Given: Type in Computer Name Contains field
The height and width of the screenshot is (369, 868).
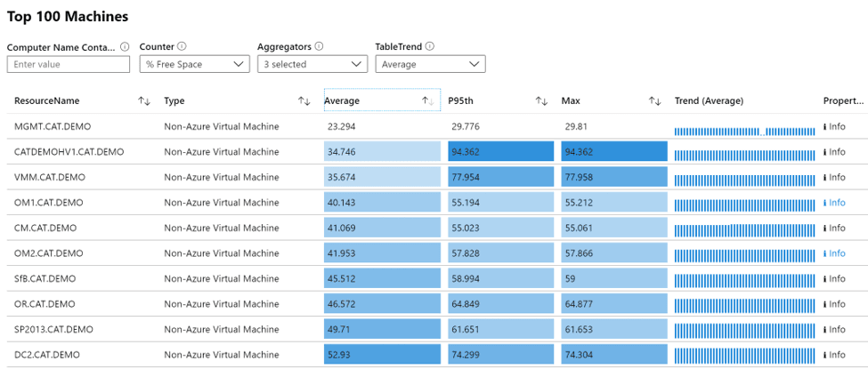Looking at the screenshot, I should 69,64.
